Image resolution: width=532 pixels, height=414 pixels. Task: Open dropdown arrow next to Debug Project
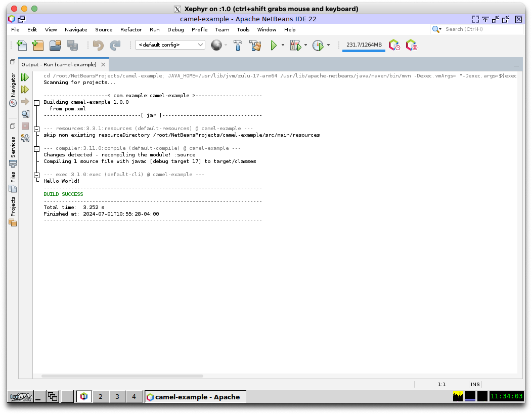pyautogui.click(x=305, y=45)
